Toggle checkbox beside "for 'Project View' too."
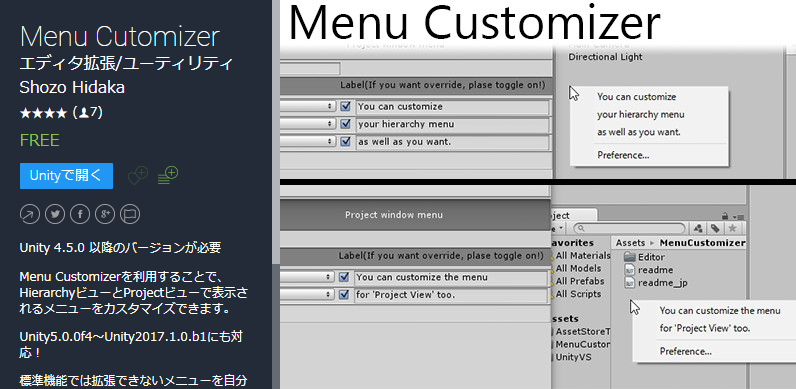Viewport: 796px width, 389px height. [x=344, y=295]
